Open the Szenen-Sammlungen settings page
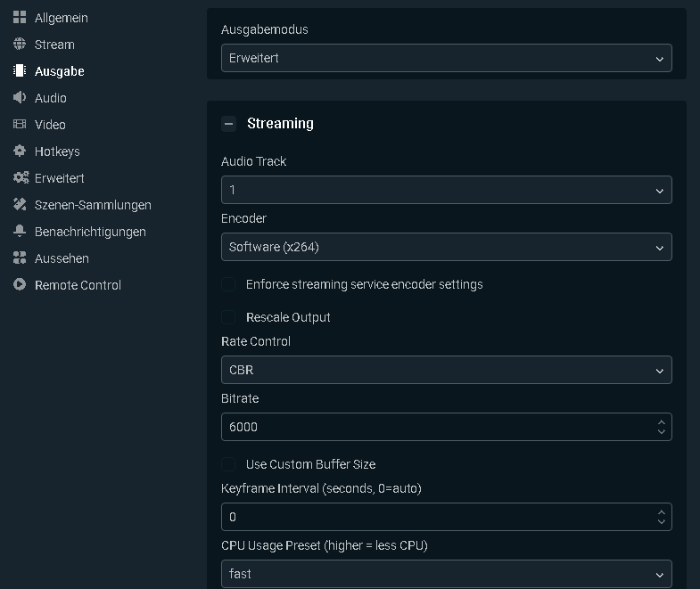The height and width of the screenshot is (589, 700). (x=93, y=205)
